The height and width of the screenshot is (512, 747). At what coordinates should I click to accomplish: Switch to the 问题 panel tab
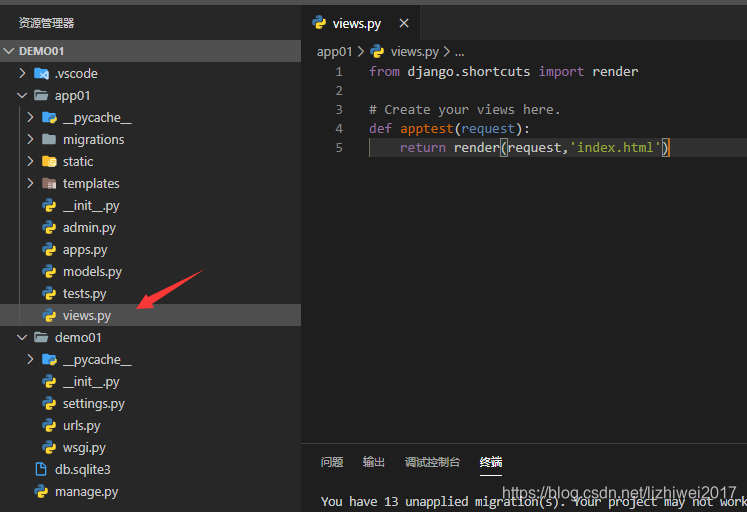(x=332, y=462)
